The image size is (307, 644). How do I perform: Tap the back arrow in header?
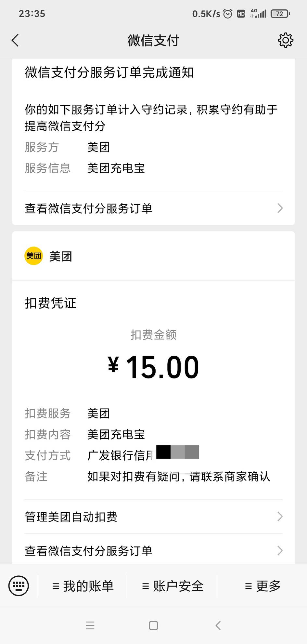point(15,40)
